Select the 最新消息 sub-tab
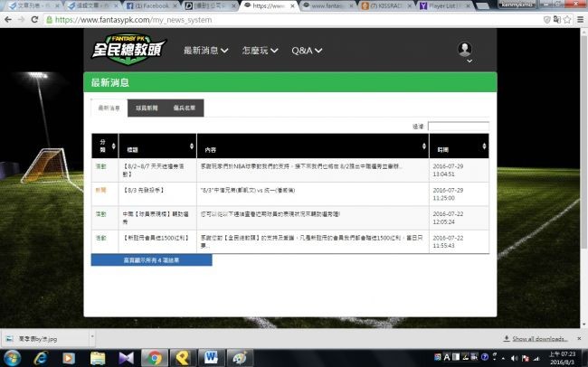This screenshot has width=588, height=367. 109,108
